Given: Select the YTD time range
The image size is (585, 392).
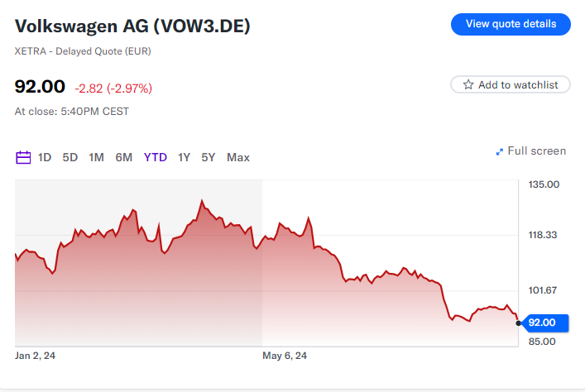Looking at the screenshot, I should (156, 157).
